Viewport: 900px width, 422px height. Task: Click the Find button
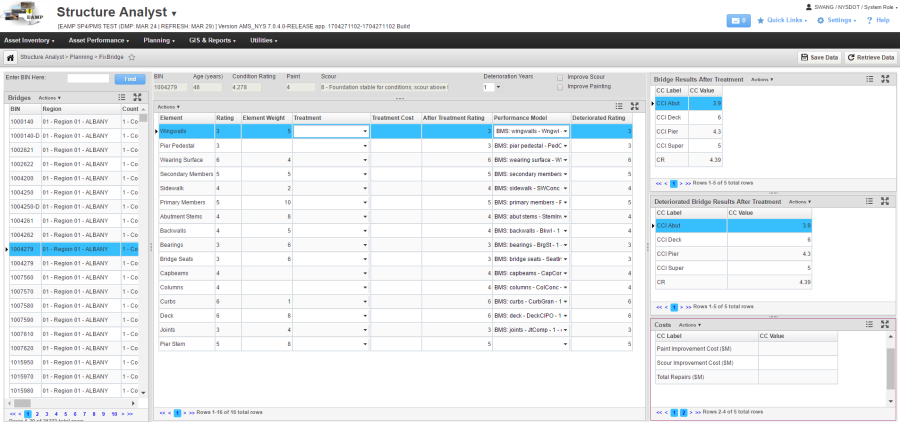[129, 78]
